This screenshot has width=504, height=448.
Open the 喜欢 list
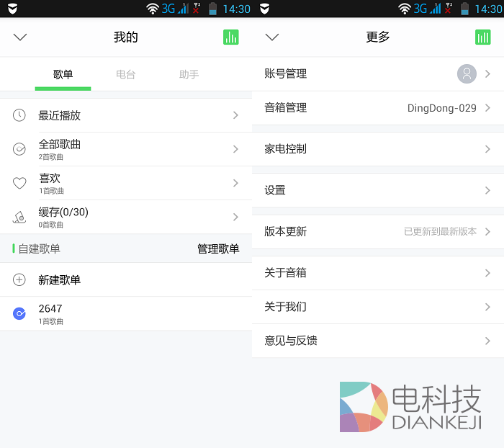coord(126,183)
